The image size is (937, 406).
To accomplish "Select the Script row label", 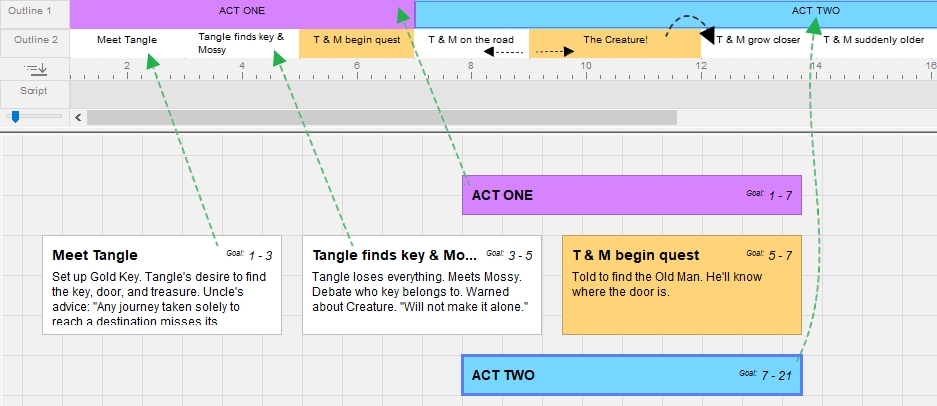I will pyautogui.click(x=35, y=90).
